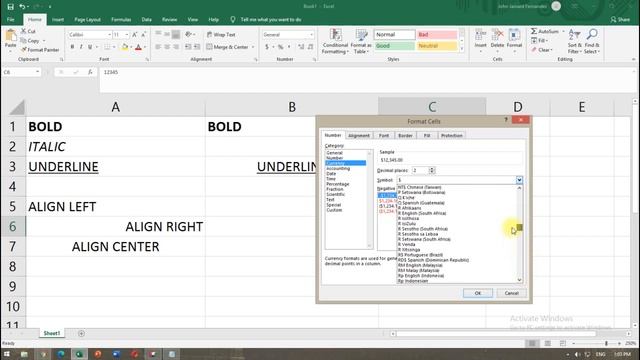Select Percentage in the Category list

tap(338, 184)
